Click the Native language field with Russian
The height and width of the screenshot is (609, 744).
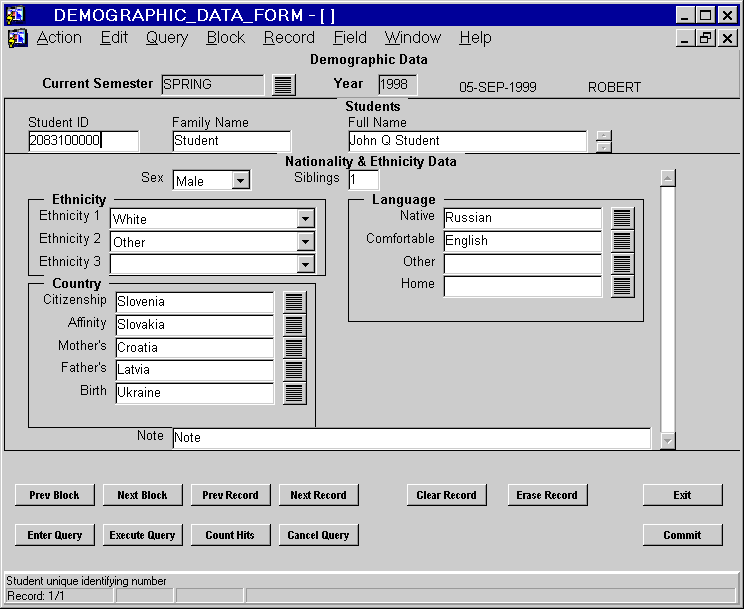pyautogui.click(x=523, y=218)
